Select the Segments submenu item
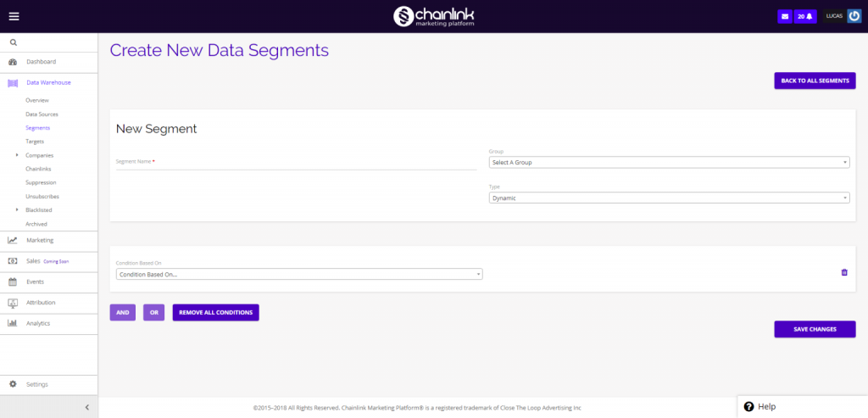This screenshot has width=868, height=418. (37, 128)
